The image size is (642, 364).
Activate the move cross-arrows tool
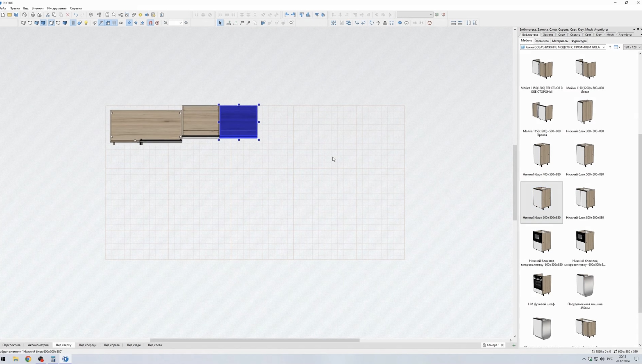[x=378, y=23]
